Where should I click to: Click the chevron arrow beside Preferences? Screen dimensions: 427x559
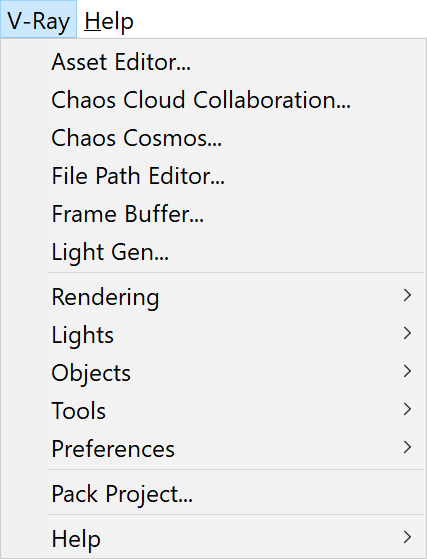(x=407, y=447)
